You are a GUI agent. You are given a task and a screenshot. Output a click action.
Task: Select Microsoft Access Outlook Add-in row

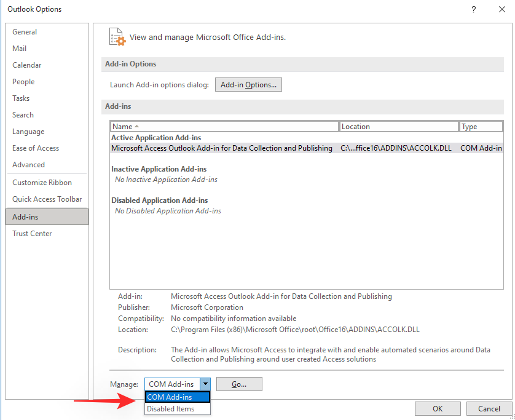pos(221,148)
